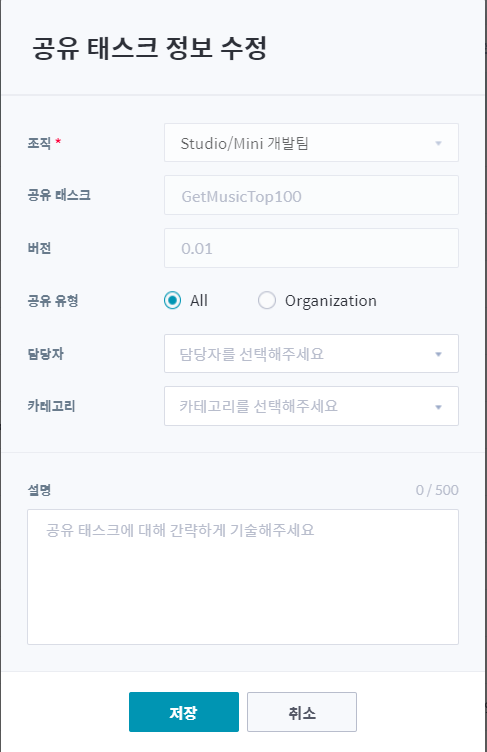Click the 공유 유형 label
The width and height of the screenshot is (487, 752).
coord(53,301)
